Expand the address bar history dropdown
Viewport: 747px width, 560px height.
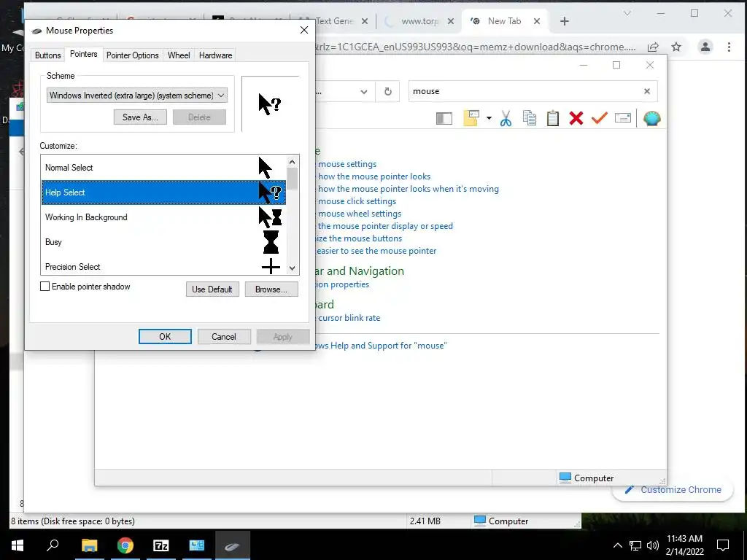364,91
